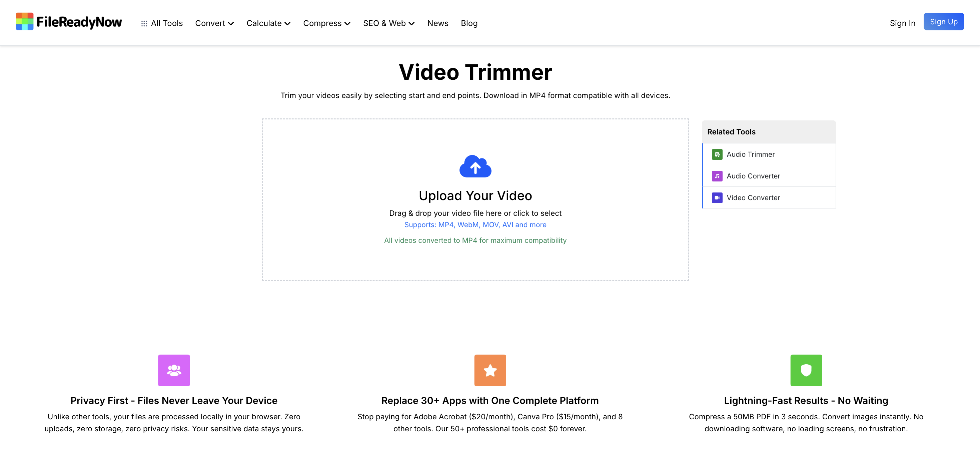Click the blue cloud upload icon
The height and width of the screenshot is (464, 980).
(x=475, y=166)
